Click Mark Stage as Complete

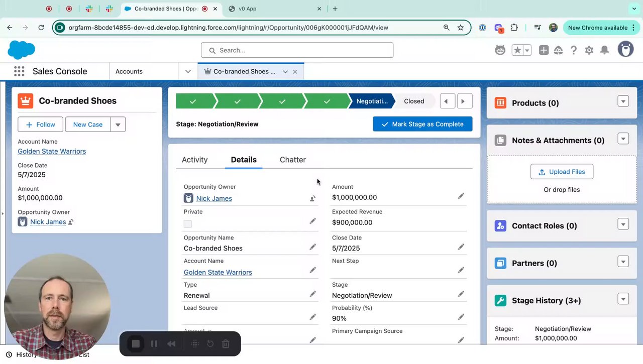tap(422, 124)
